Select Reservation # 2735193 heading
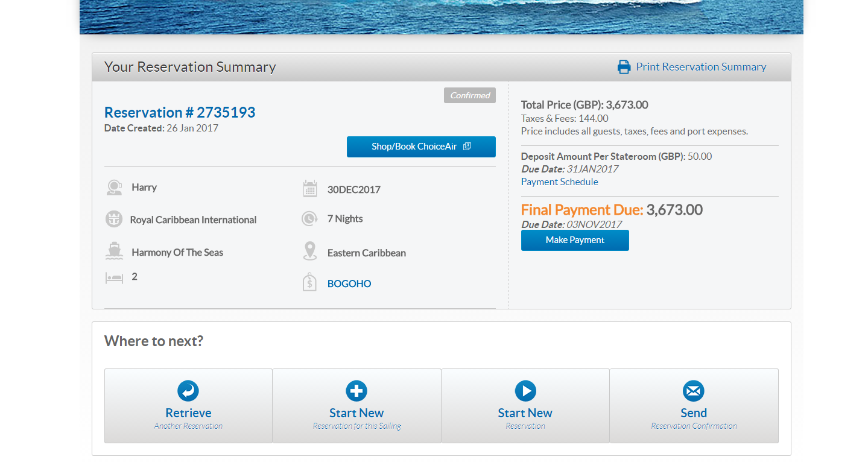 (180, 112)
